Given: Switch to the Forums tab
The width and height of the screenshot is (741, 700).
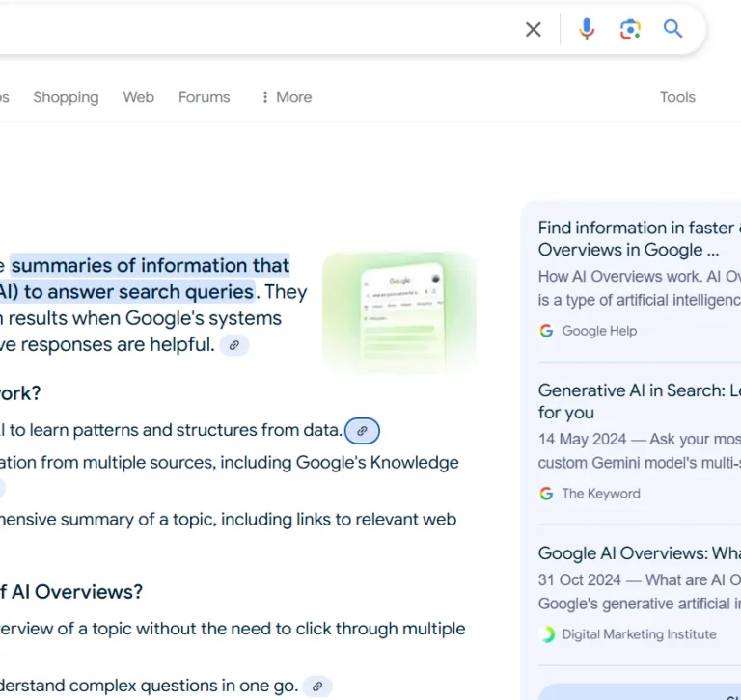Looking at the screenshot, I should click(205, 97).
